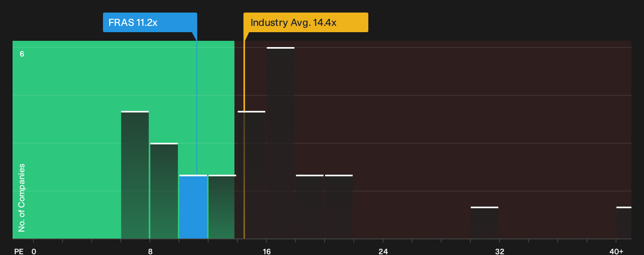Viewport: 644px width, 255px height.
Task: Click the bar spanning PE 6 to 8
Action: (135, 175)
